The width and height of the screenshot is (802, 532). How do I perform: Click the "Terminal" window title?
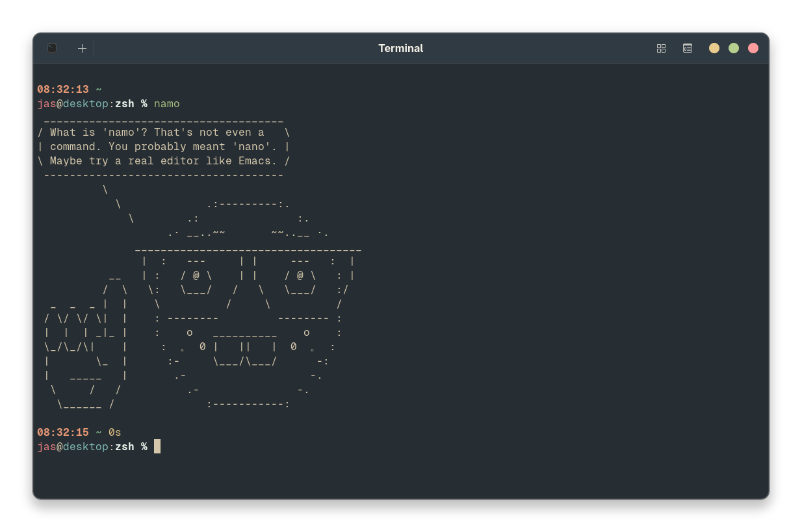point(400,48)
